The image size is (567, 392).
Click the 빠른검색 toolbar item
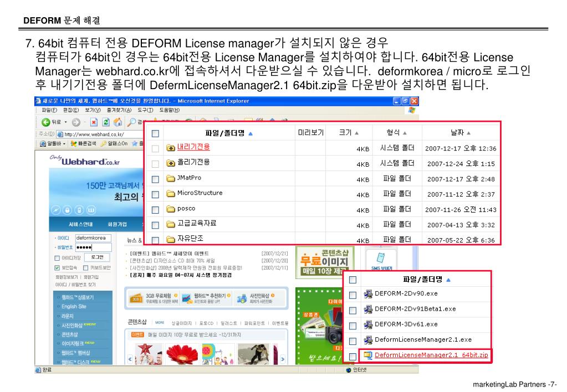coord(84,143)
